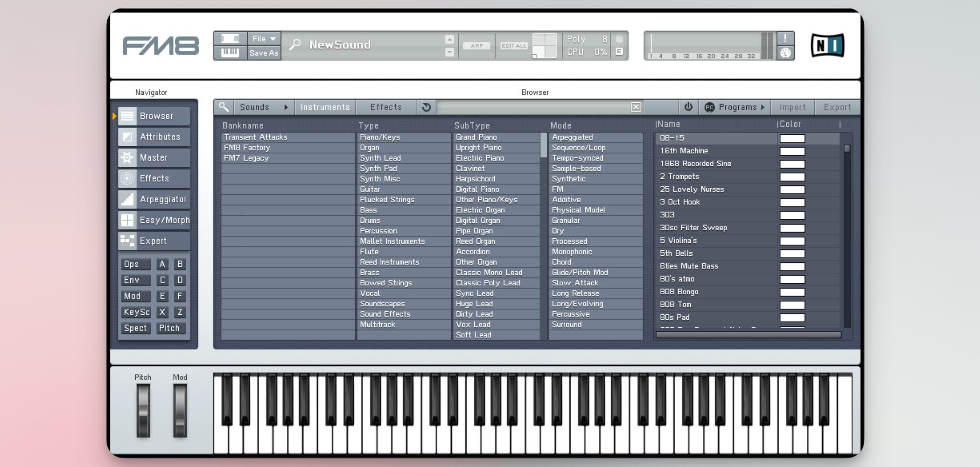Click the Save As button

coord(264,53)
